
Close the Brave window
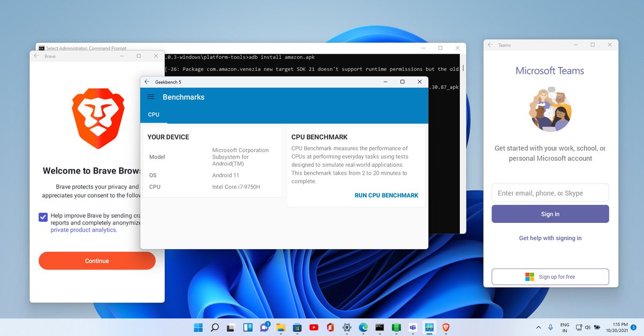click(156, 56)
